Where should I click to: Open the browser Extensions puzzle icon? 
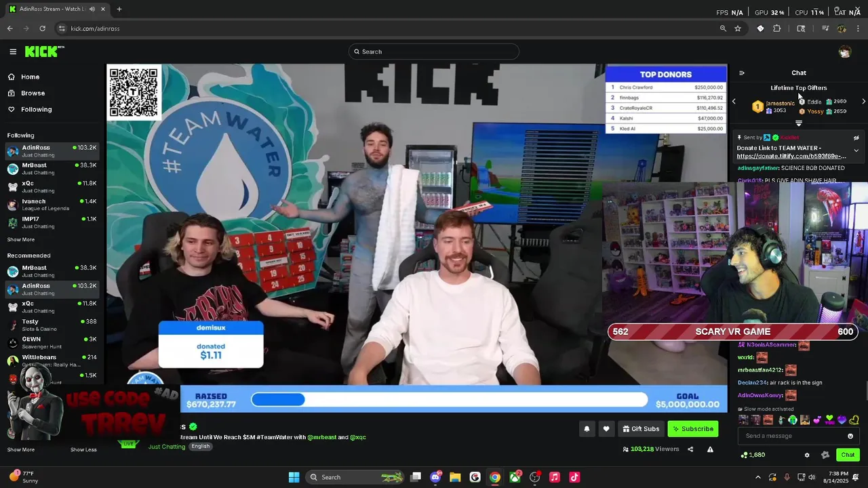click(x=777, y=28)
